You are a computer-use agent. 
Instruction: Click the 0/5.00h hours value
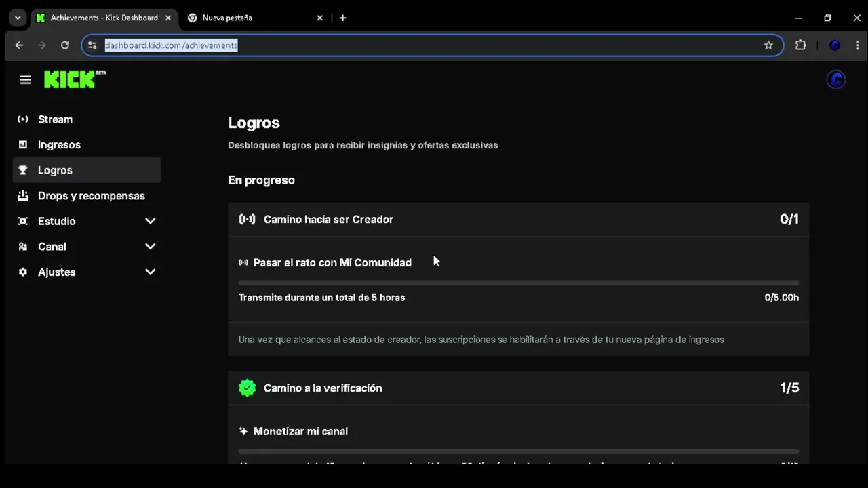click(782, 298)
